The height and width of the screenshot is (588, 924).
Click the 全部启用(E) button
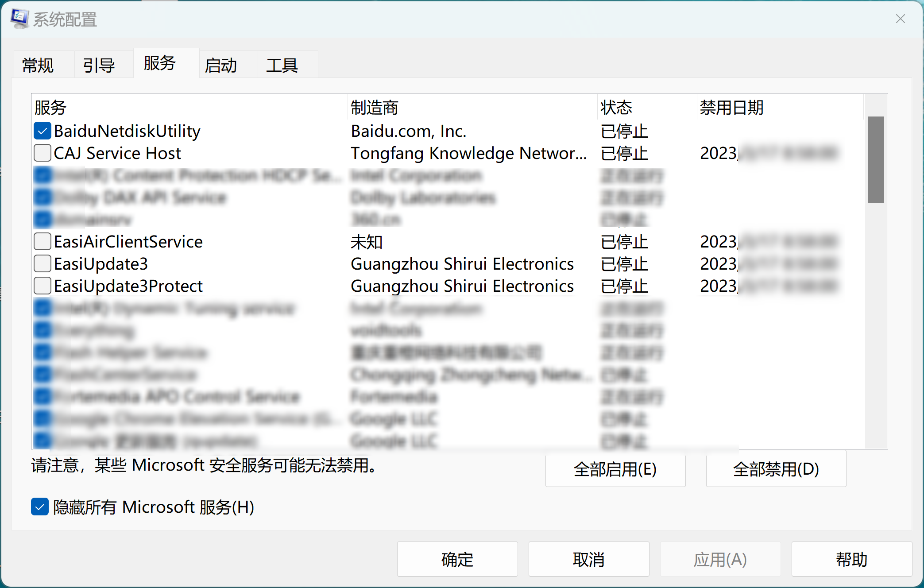point(615,469)
